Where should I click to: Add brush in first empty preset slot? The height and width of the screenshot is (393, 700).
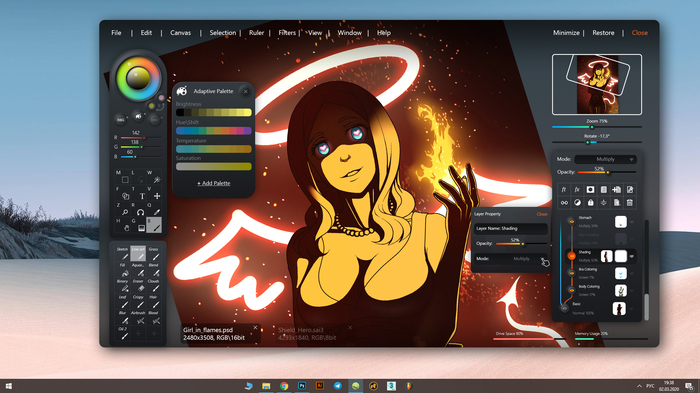[138, 334]
